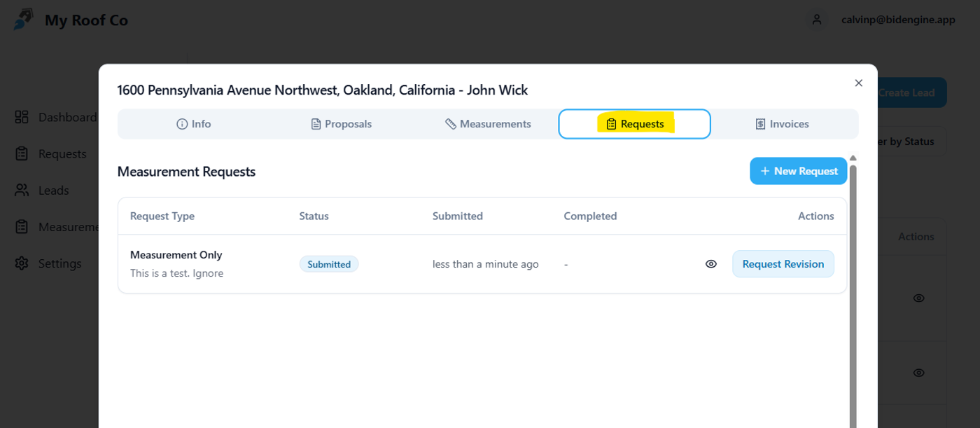This screenshot has height=428, width=980.
Task: Click the Completed column header
Action: (x=590, y=216)
